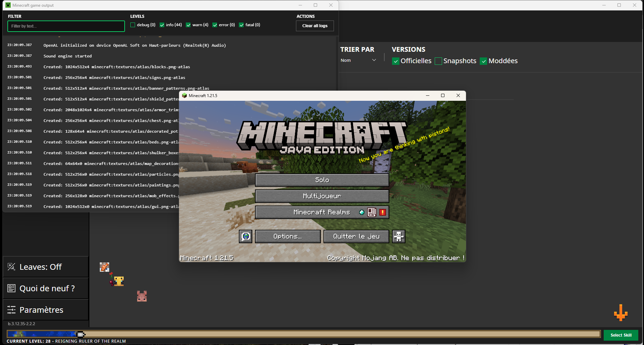The width and height of the screenshot is (644, 345).
Task: Open the Options... menu
Action: 288,236
